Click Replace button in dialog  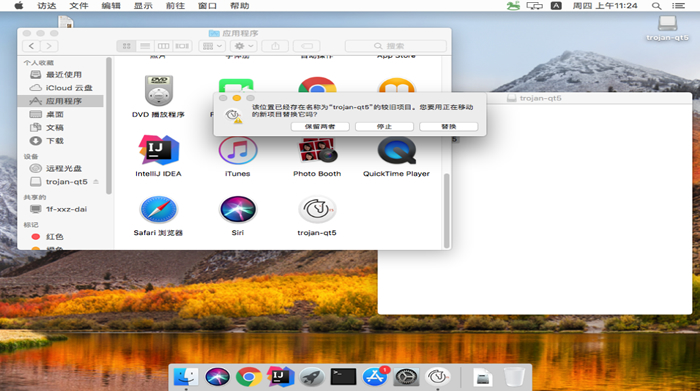(449, 127)
